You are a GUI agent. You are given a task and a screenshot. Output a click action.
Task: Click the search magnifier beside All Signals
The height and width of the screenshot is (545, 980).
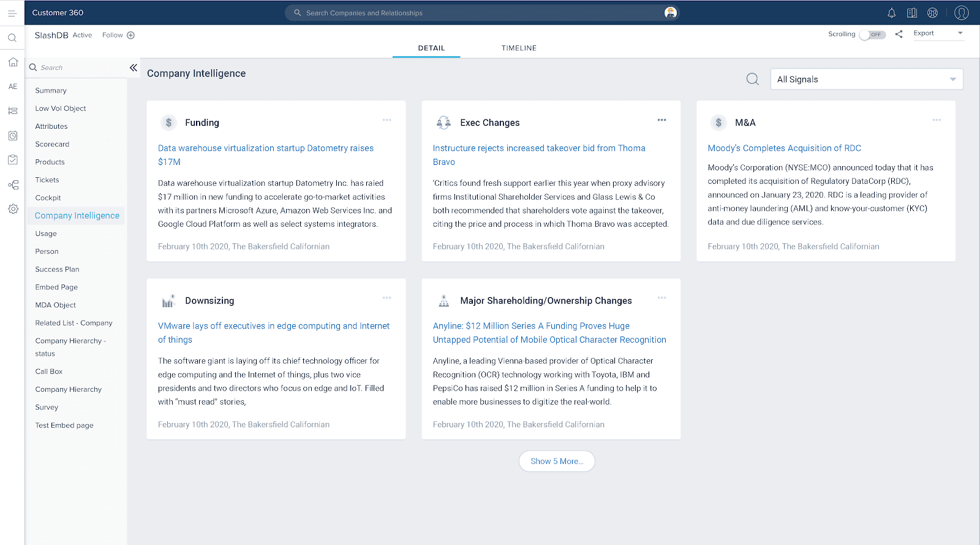click(752, 79)
